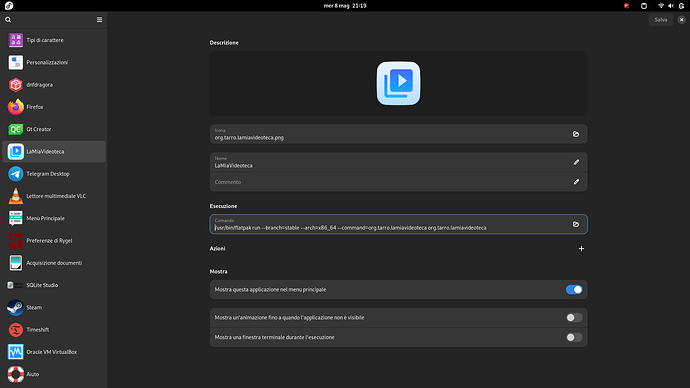Click the Salva button
Screen dimensions: 690x388
click(661, 20)
